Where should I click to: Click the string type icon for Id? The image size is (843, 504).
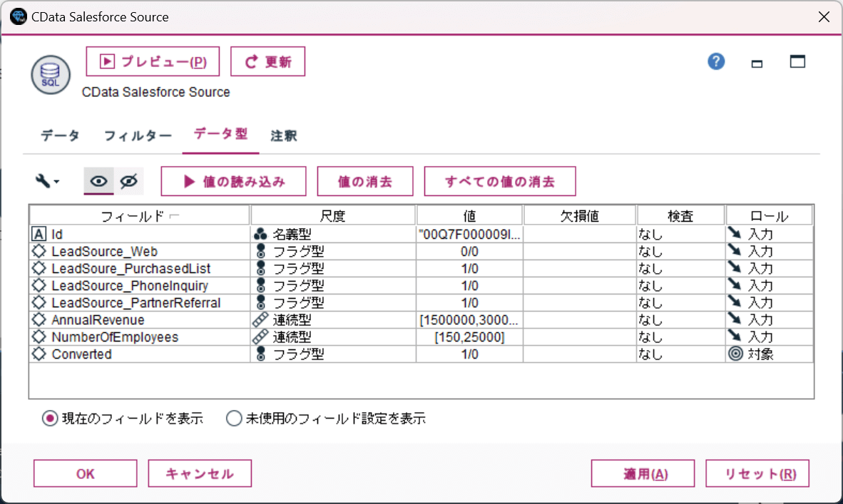point(39,235)
